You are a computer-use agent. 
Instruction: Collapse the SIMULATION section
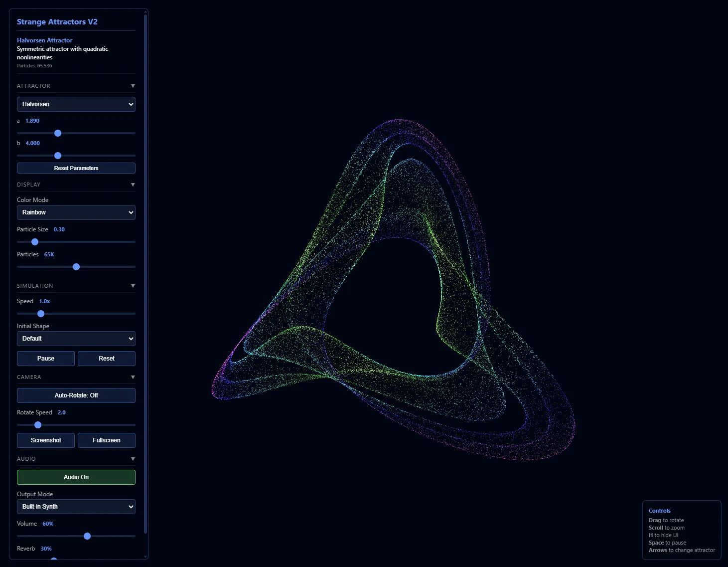tap(133, 285)
